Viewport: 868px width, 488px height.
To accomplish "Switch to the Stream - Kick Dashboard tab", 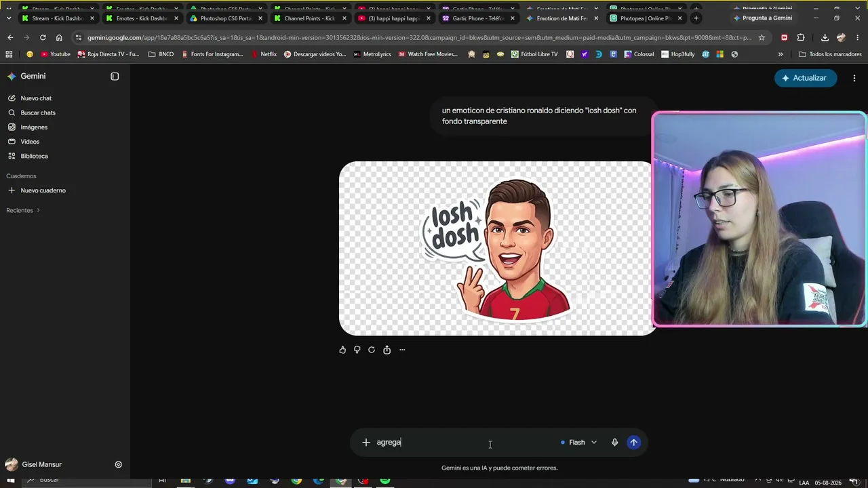I will (58, 18).
